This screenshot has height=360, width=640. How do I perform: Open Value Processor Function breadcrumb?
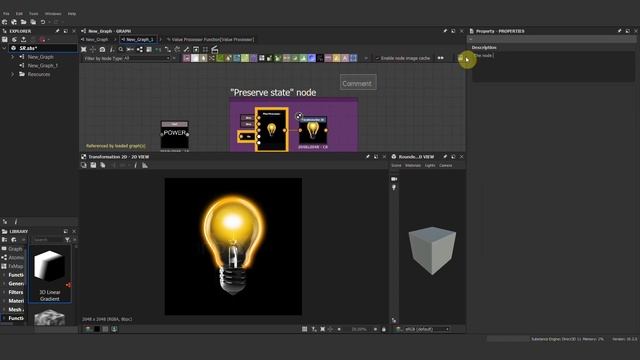point(211,39)
